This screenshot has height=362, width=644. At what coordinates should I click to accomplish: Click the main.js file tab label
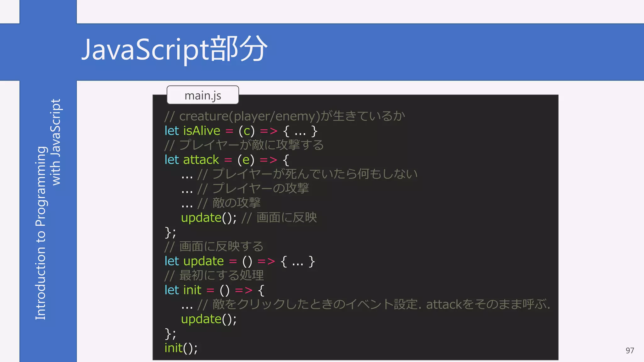point(203,95)
